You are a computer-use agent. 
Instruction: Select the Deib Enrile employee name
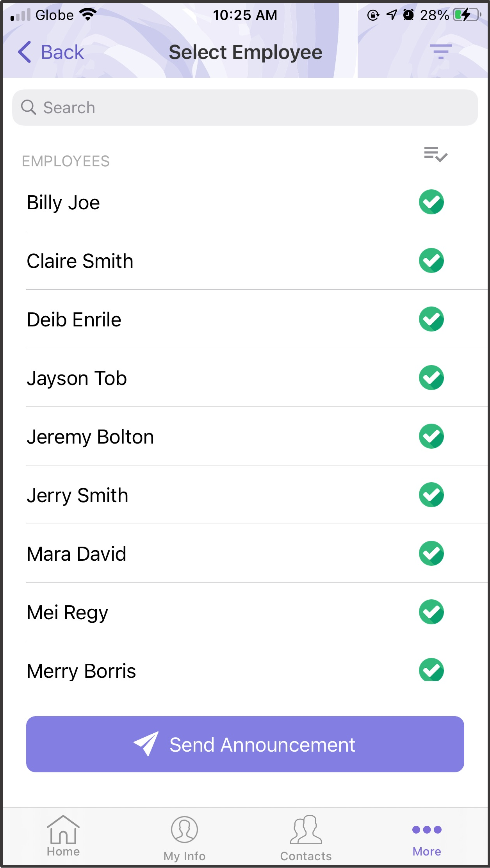pos(74,319)
